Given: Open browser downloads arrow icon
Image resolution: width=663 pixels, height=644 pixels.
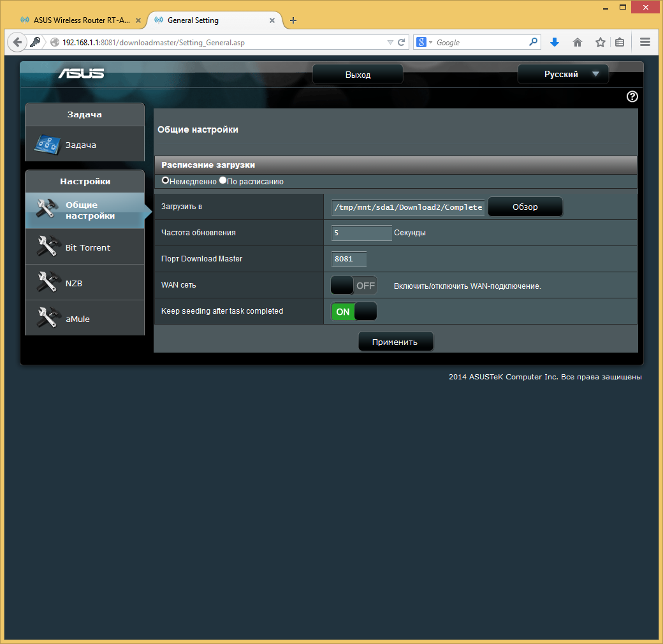Looking at the screenshot, I should pos(555,42).
